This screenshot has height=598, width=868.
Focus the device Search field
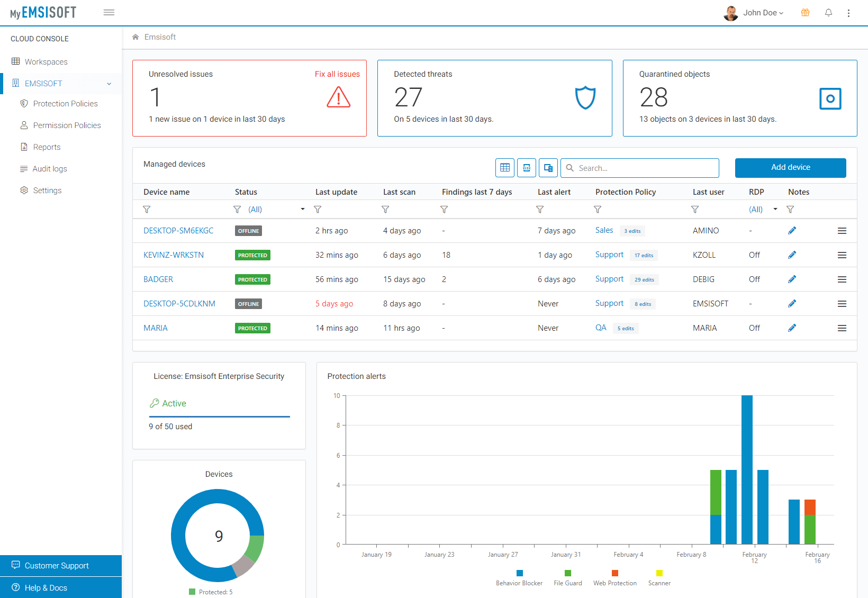[639, 168]
